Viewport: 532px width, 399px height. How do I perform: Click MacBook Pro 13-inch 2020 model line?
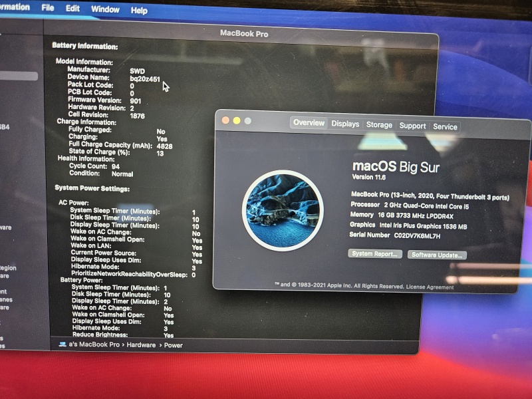(x=430, y=196)
